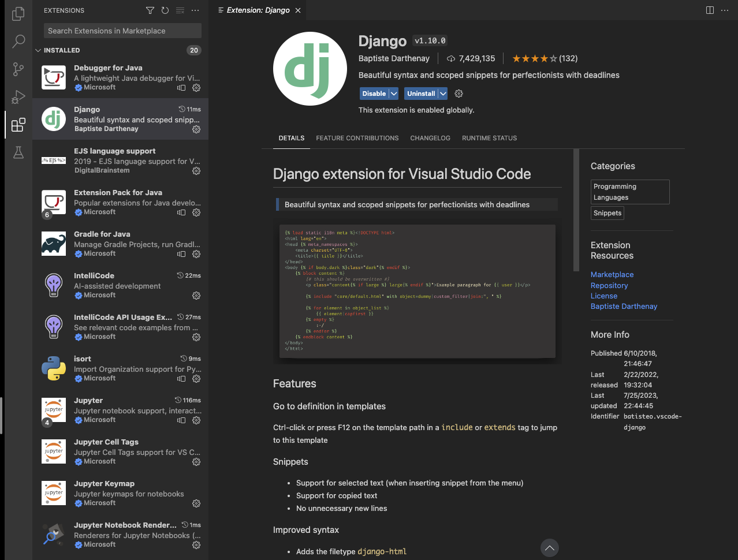The image size is (738, 560).
Task: Select Gradle for Java extension
Action: (x=120, y=244)
